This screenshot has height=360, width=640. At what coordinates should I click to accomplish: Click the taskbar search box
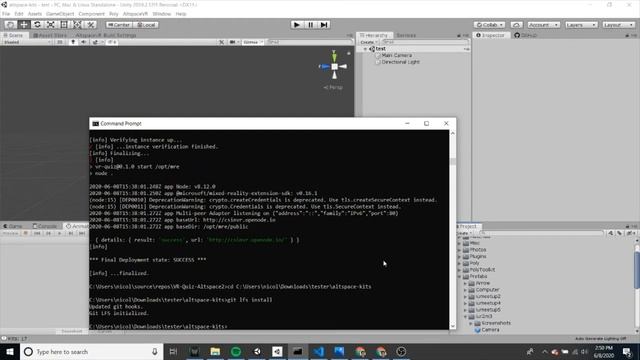92,351
